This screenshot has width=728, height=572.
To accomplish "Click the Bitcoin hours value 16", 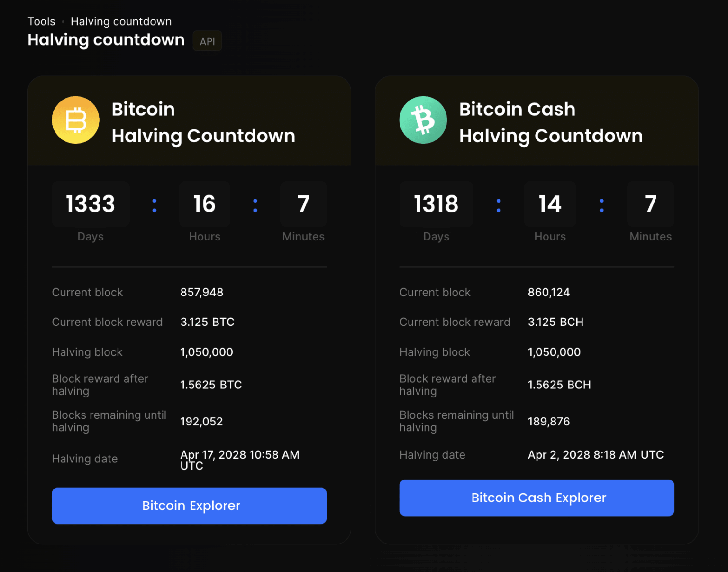I will (x=204, y=204).
